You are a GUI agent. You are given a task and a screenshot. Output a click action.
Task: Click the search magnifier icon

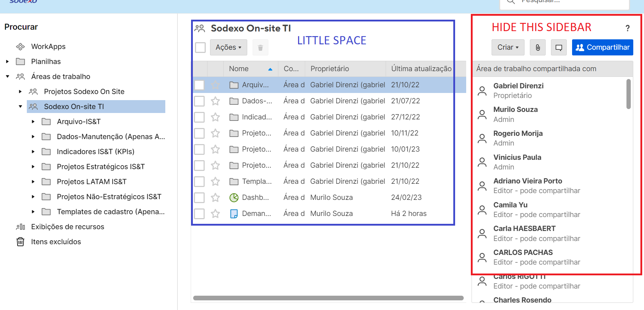[x=511, y=1]
